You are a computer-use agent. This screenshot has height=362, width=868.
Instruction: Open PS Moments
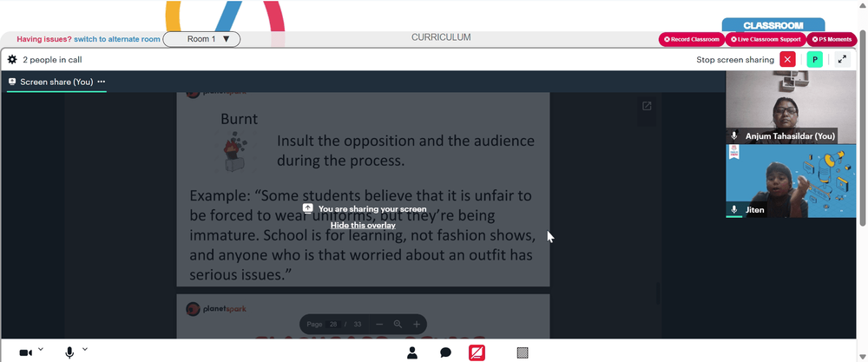point(832,39)
